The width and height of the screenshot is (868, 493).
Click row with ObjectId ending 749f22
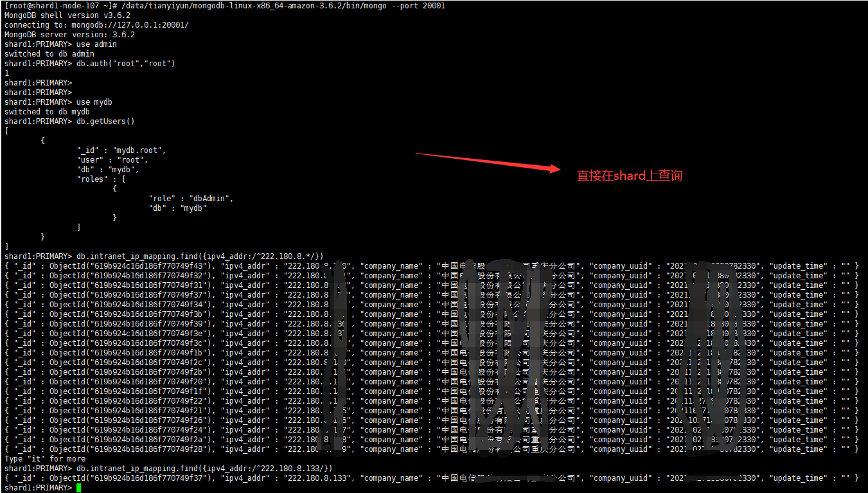[431, 401]
